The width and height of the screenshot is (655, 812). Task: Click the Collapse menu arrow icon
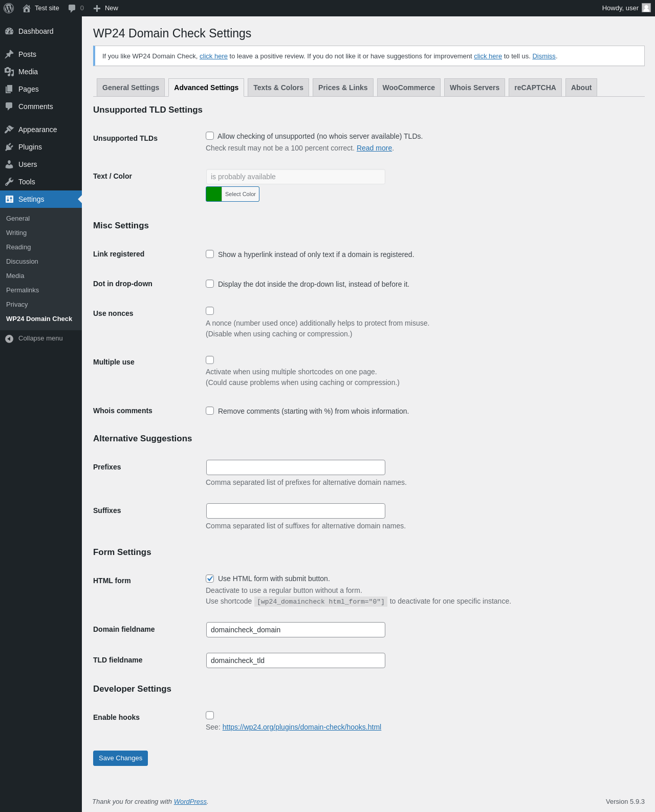[9, 338]
